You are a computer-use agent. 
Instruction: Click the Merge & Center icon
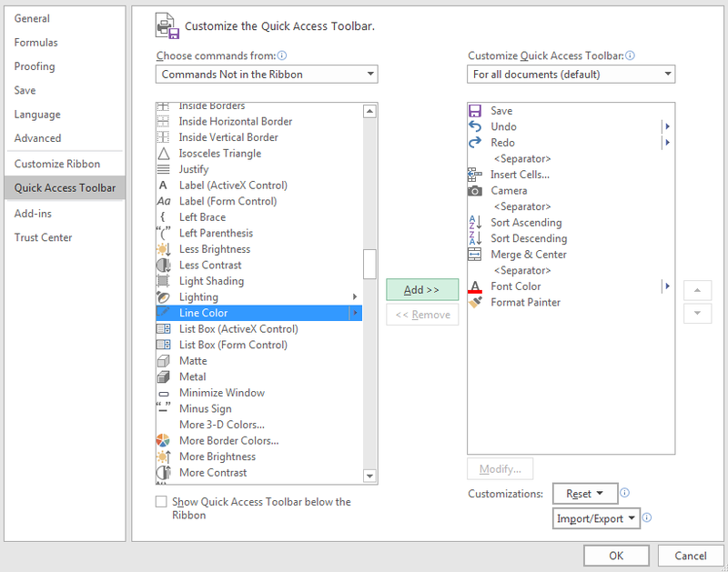click(475, 254)
